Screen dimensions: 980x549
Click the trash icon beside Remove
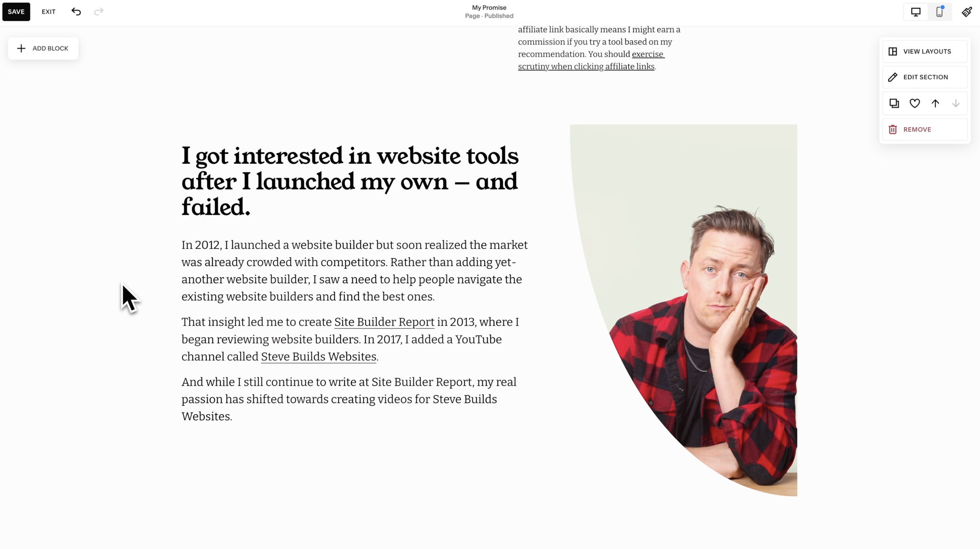[x=892, y=129]
